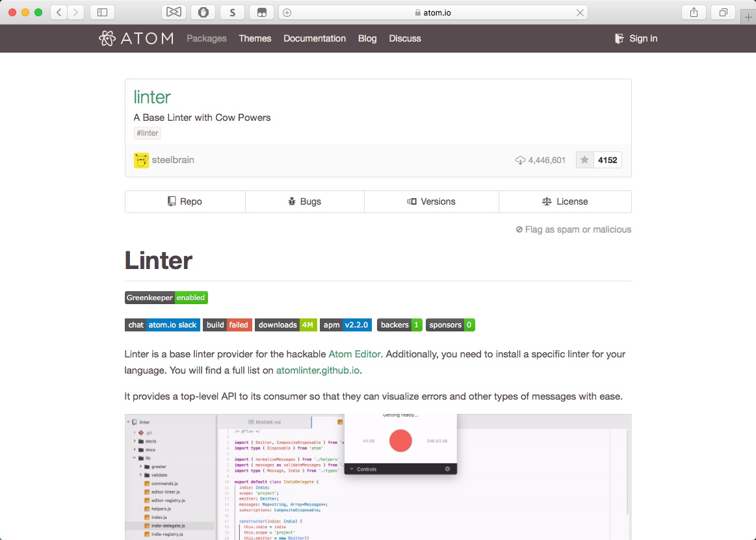Open a new tab with plus button
Screen dimensions: 756x540
pyautogui.click(x=748, y=17)
